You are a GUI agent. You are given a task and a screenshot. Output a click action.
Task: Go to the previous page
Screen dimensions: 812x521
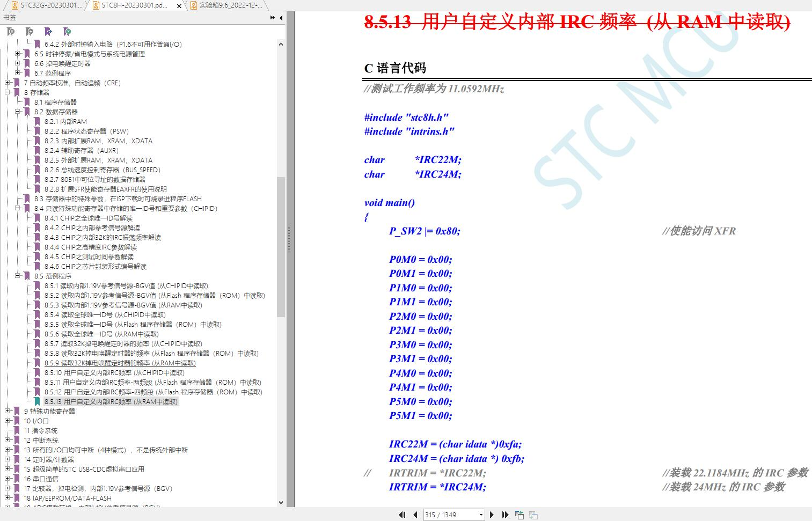pyautogui.click(x=415, y=515)
